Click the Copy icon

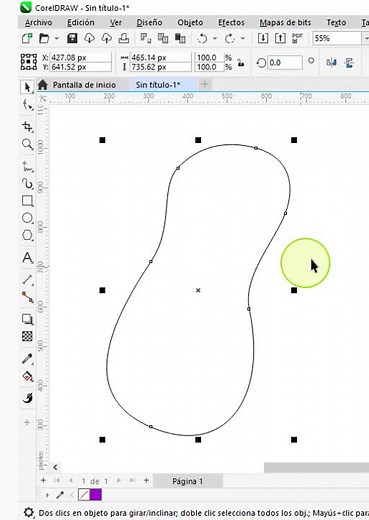tap(163, 38)
